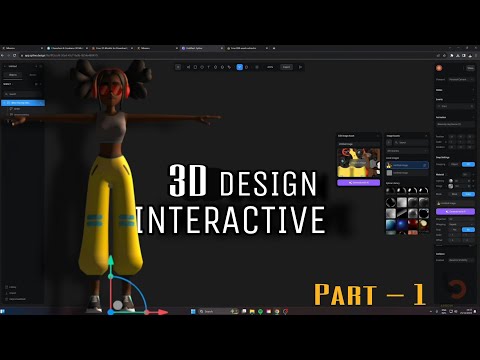Open the Animation clip dropdown

click(x=455, y=124)
